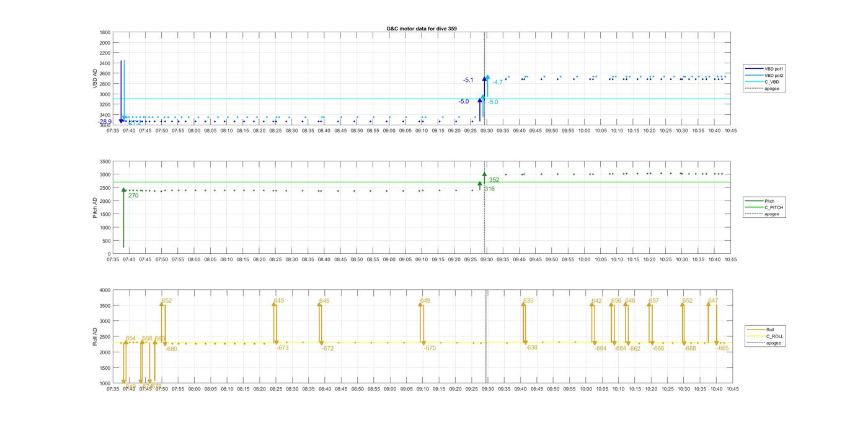
Task: Click the '316' pitch data label
Action: point(490,189)
